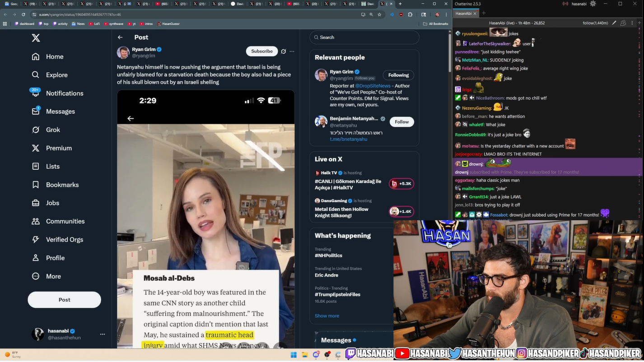
Task: Open the post's more options menu
Action: (x=292, y=51)
